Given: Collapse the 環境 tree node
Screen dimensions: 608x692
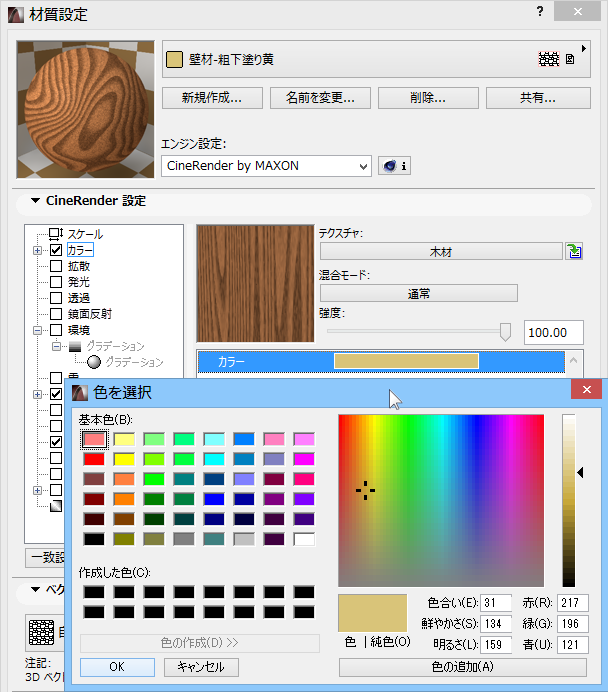Looking at the screenshot, I should (38, 330).
